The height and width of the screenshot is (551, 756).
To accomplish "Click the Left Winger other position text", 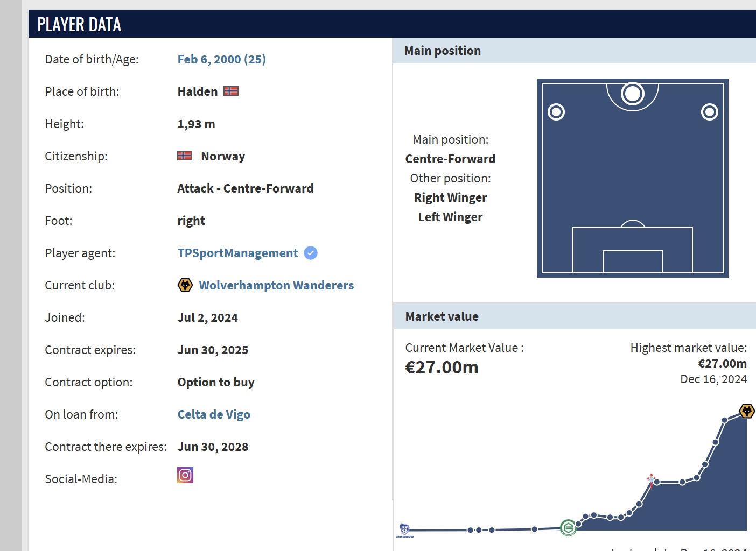I will coord(450,217).
